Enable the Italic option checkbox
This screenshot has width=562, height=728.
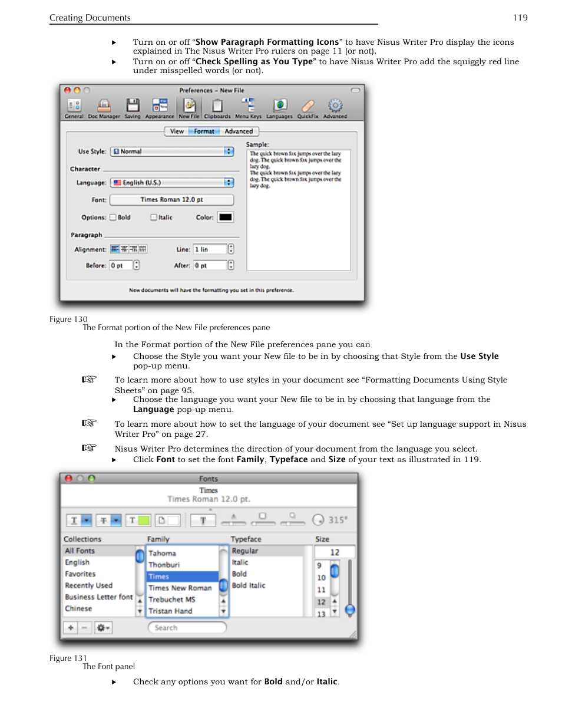tap(154, 218)
